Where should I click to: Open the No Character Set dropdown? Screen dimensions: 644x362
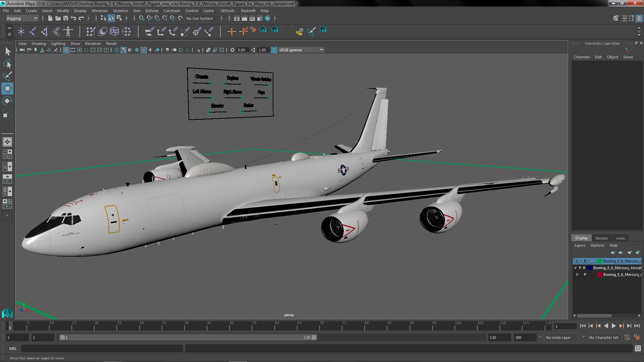pyautogui.click(x=605, y=338)
